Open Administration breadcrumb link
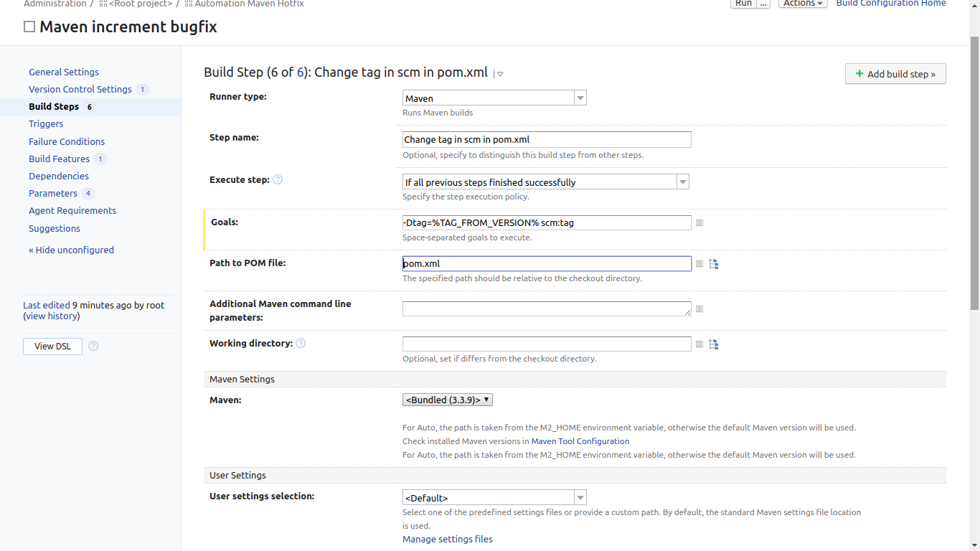This screenshot has height=551, width=980. click(55, 4)
